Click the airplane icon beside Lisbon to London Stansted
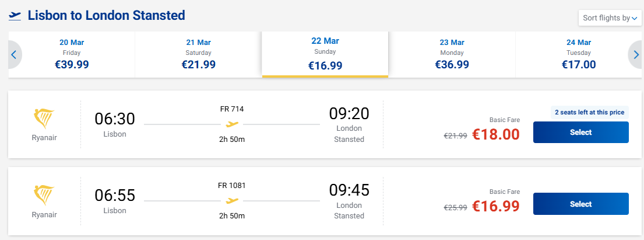Viewport: 644px width, 240px height. pos(15,16)
